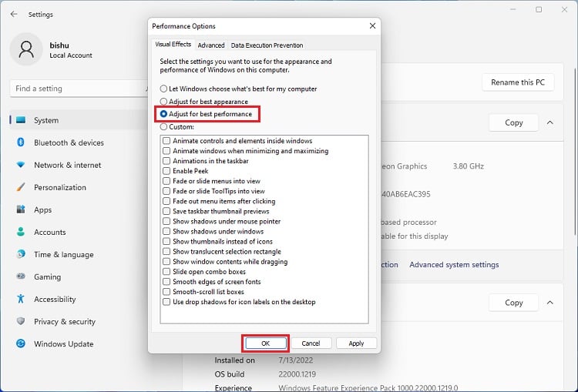This screenshot has width=578, height=392.
Task: Switch to the Advanced tab
Action: [211, 45]
